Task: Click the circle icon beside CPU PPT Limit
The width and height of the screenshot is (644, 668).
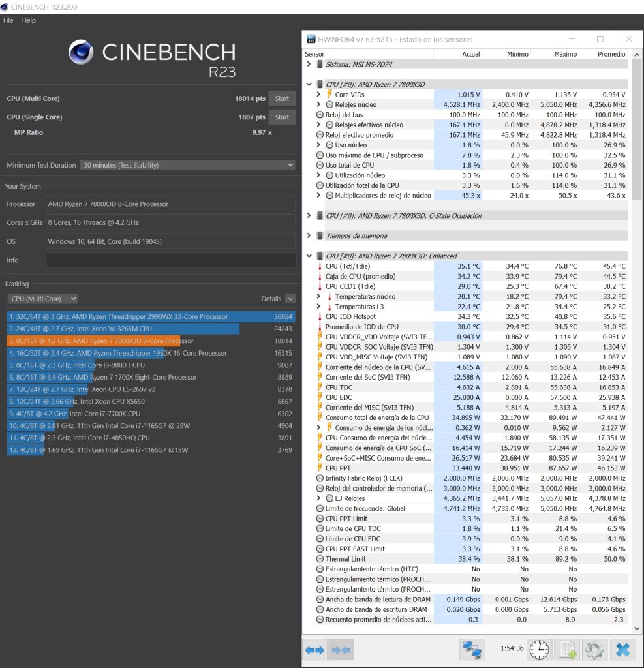Action: 320,519
